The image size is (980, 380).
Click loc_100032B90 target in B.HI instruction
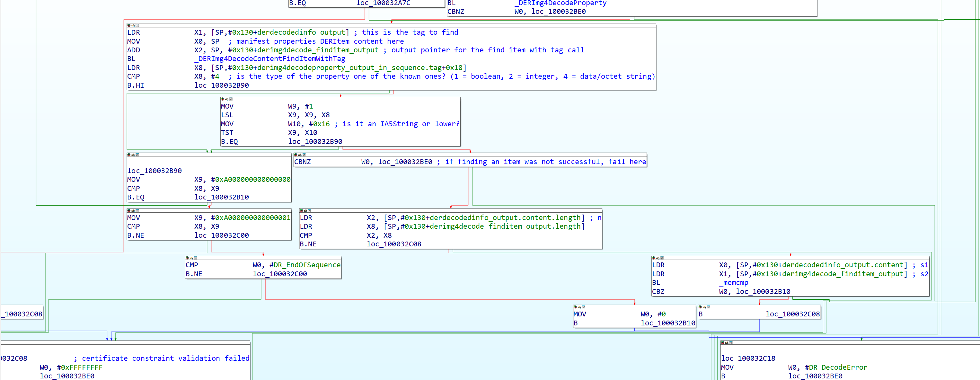[x=221, y=85]
